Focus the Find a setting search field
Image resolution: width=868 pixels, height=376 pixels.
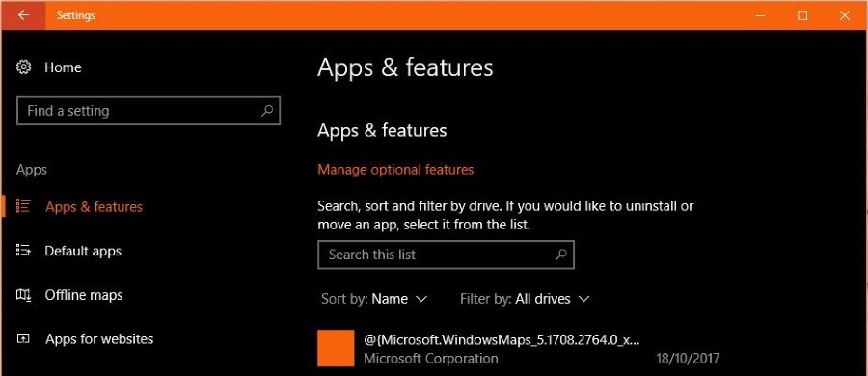(149, 111)
